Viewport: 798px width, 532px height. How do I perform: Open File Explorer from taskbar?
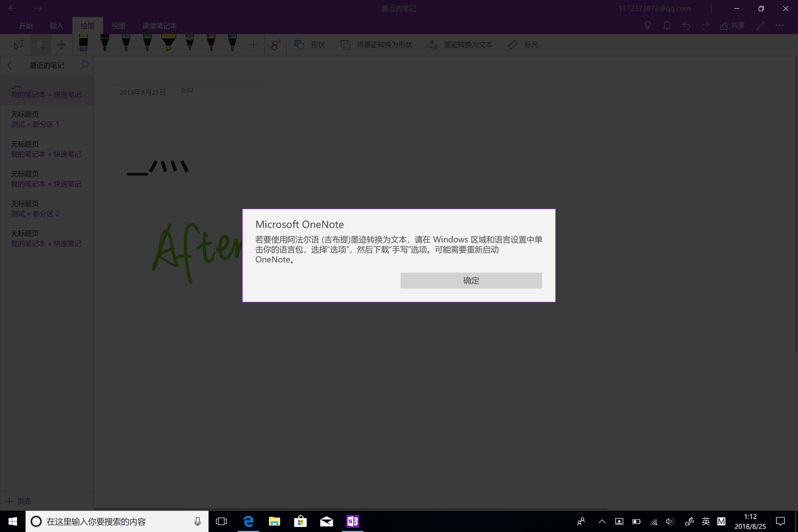pyautogui.click(x=274, y=521)
